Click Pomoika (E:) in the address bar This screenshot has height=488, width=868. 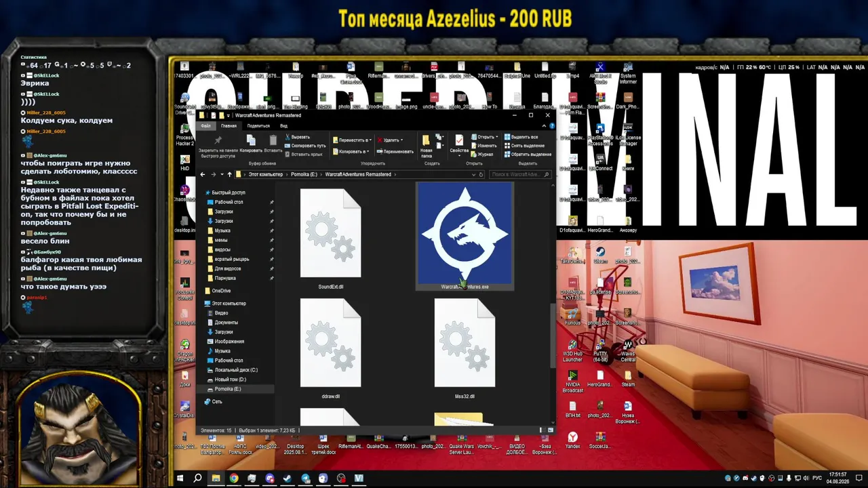pyautogui.click(x=304, y=174)
